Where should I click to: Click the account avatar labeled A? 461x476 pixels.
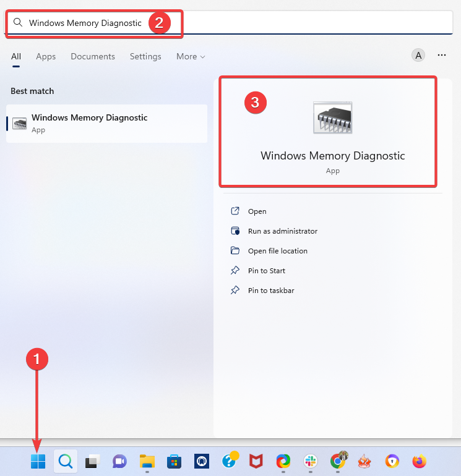point(418,55)
